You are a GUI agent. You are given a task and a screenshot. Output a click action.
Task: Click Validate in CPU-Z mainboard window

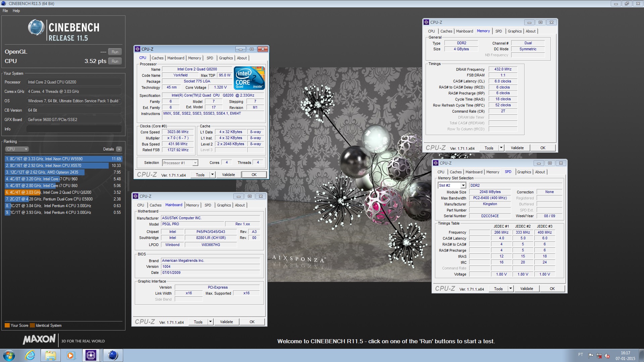(226, 322)
